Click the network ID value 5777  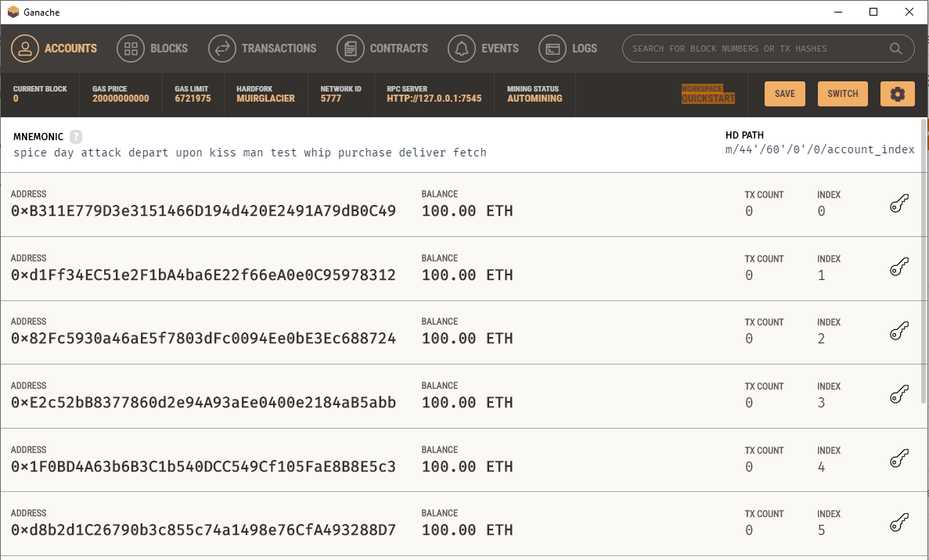330,99
